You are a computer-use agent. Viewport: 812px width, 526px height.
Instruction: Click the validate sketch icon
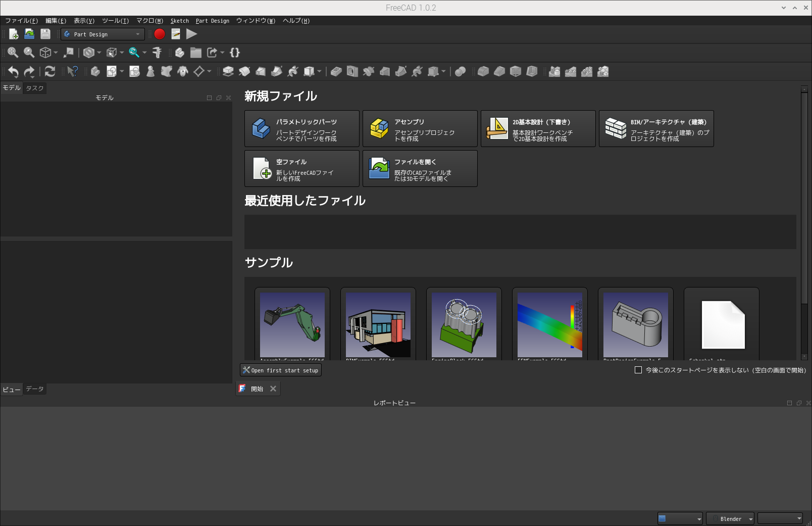134,72
